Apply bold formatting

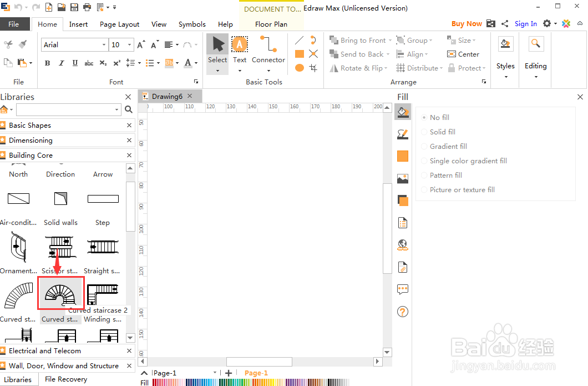pos(47,63)
